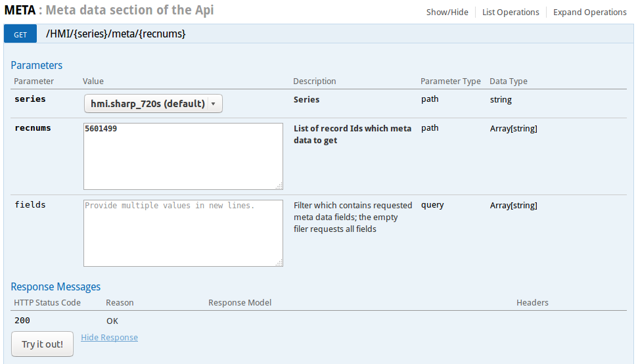Click List Operations in the header

pos(511,12)
